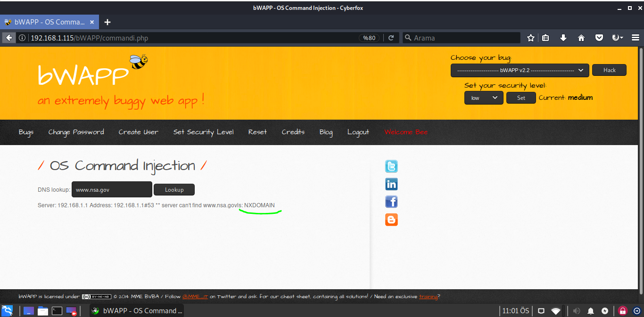Click the 'OS Command Injection' heading

123,166
